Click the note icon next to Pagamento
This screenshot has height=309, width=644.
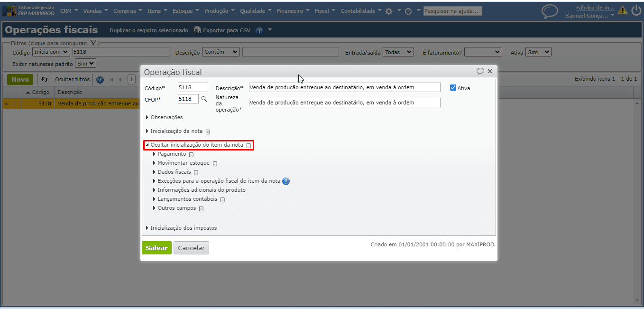pyautogui.click(x=191, y=155)
